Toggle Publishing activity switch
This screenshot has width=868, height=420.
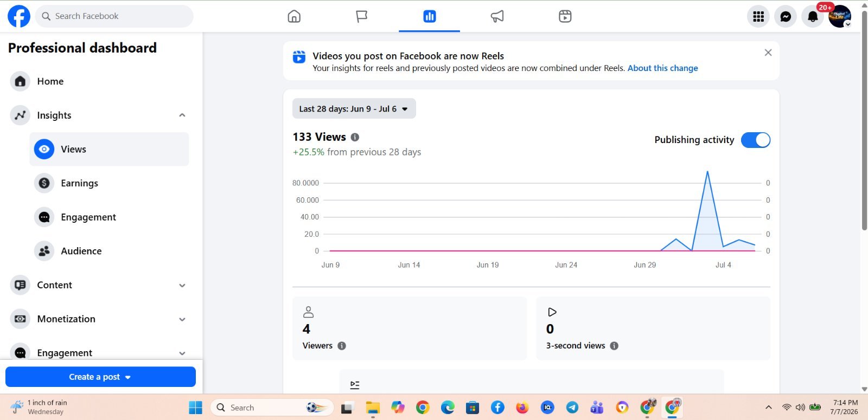(756, 140)
